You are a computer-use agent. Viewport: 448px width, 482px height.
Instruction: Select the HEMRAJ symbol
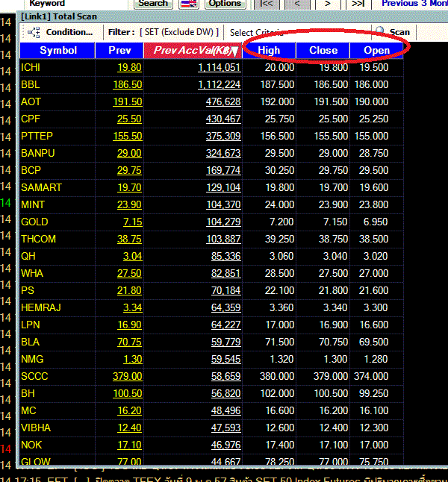click(41, 308)
